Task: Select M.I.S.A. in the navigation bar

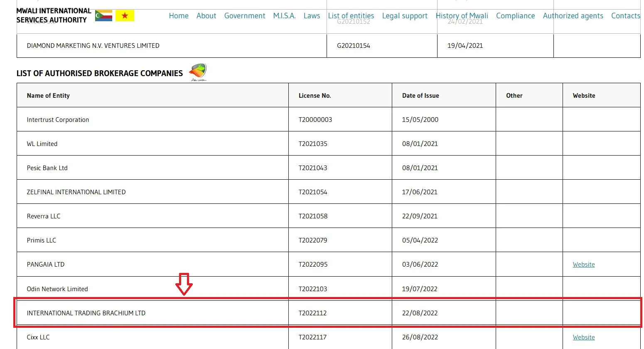Action: 284,16
